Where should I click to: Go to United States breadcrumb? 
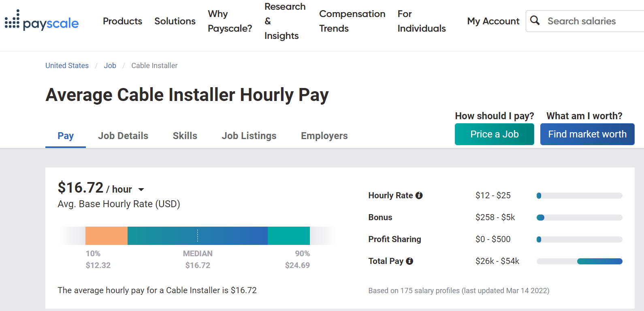click(x=67, y=66)
